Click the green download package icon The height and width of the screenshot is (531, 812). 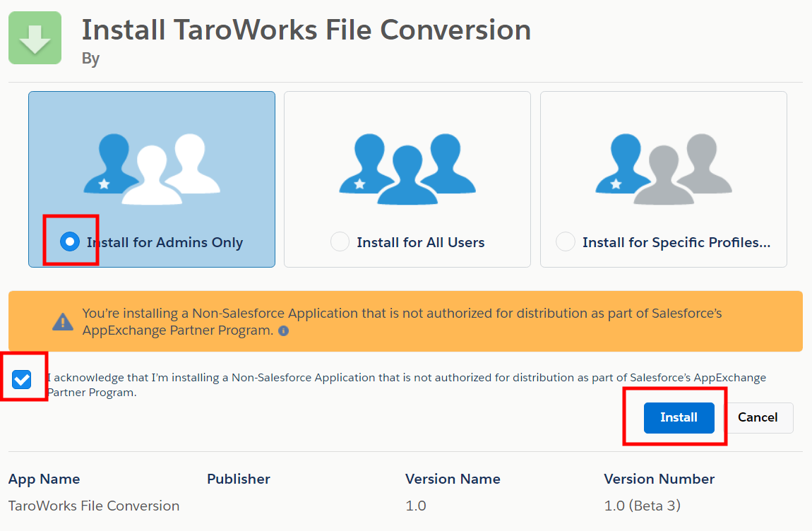[x=35, y=38]
